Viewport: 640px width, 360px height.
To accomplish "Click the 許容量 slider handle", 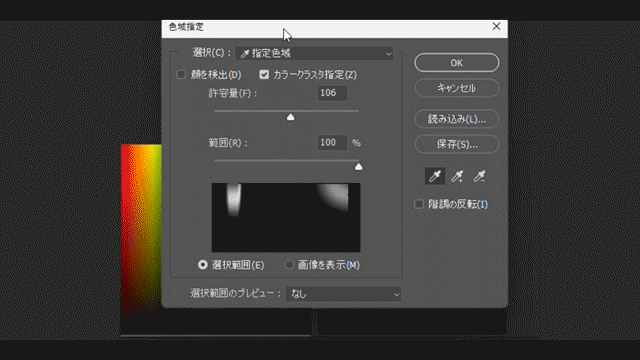I will coord(291,117).
